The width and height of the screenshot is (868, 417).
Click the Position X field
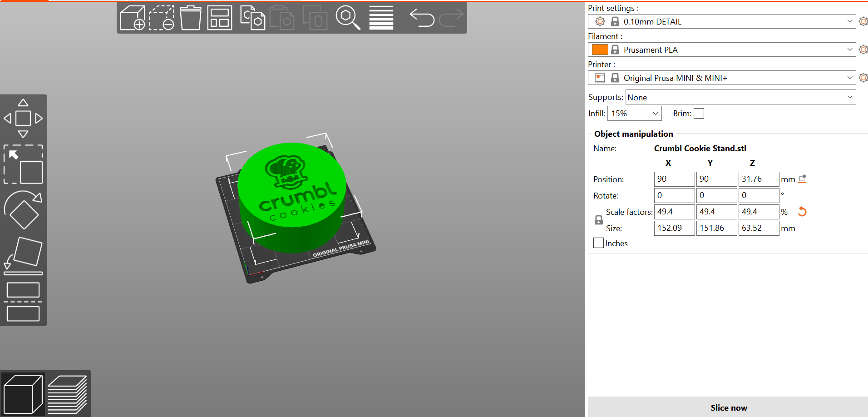pyautogui.click(x=674, y=179)
